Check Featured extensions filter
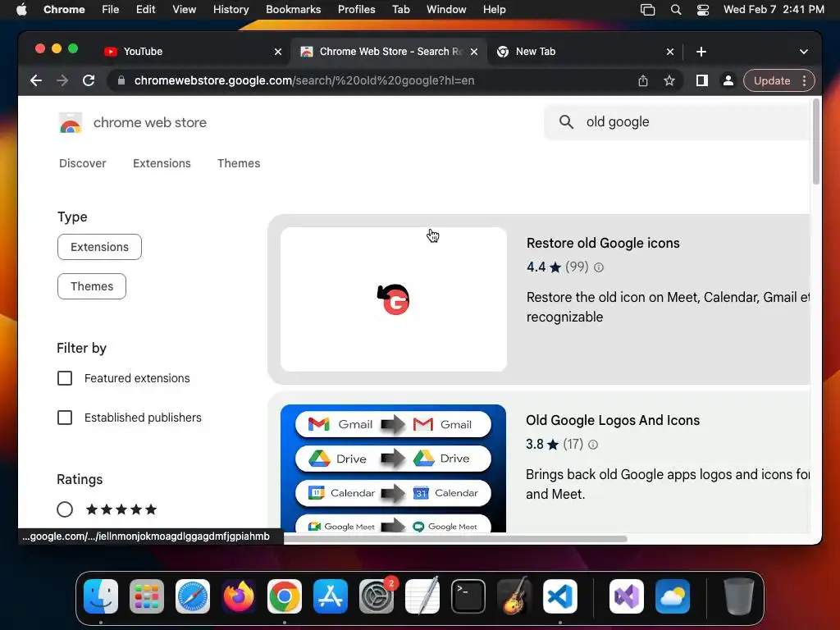The width and height of the screenshot is (840, 630). [x=65, y=378]
